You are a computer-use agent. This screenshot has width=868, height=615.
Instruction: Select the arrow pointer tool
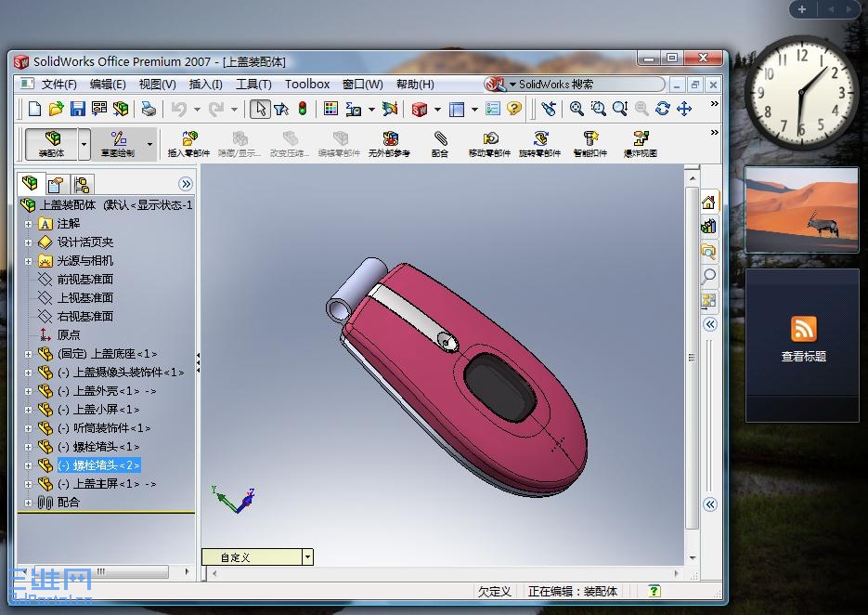260,109
